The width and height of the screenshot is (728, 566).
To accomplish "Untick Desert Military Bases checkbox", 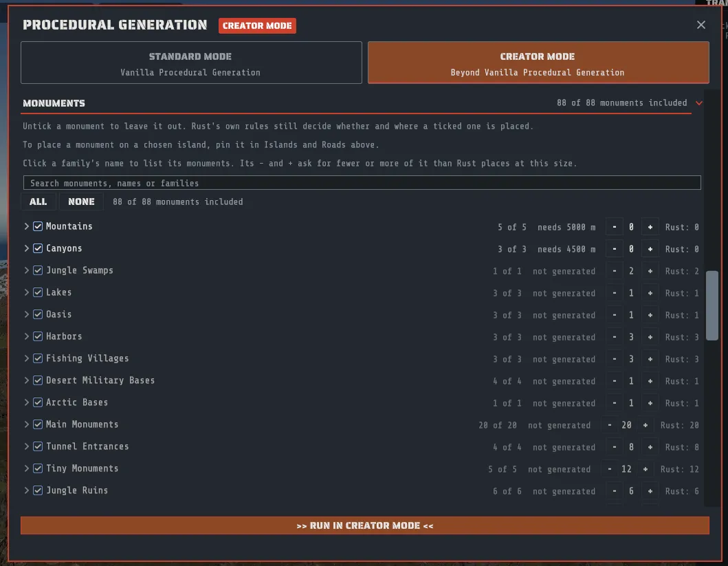I will coord(38,380).
